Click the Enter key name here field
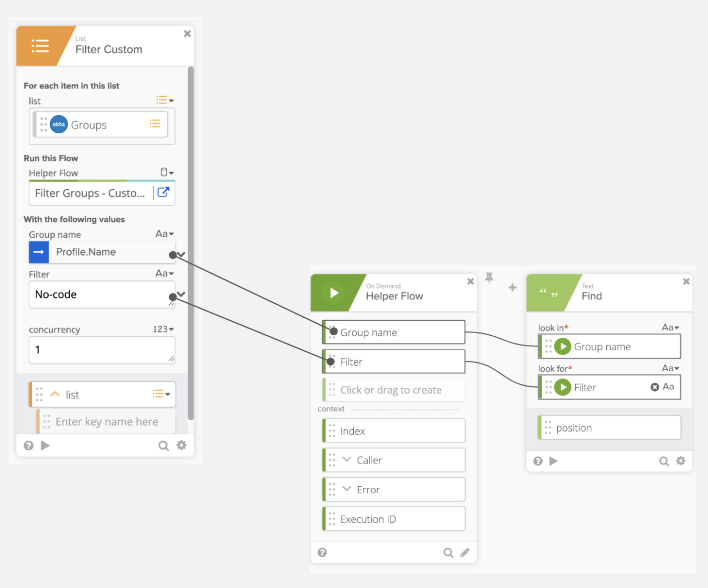Image resolution: width=708 pixels, height=588 pixels. pyautogui.click(x=107, y=422)
